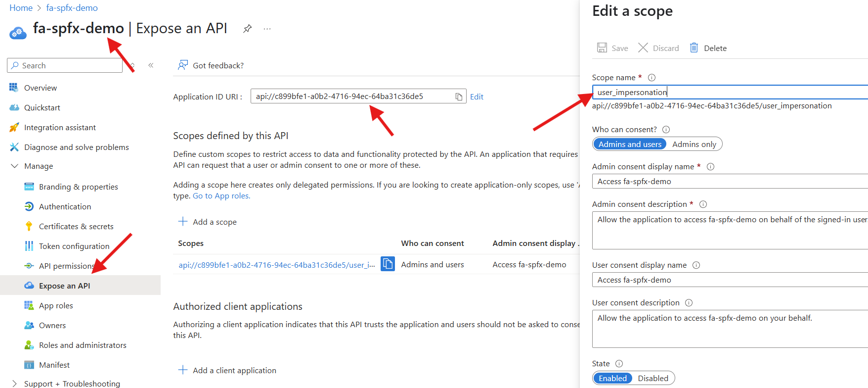Open Diagnose and solve problems
This screenshot has height=388, width=868.
click(76, 147)
